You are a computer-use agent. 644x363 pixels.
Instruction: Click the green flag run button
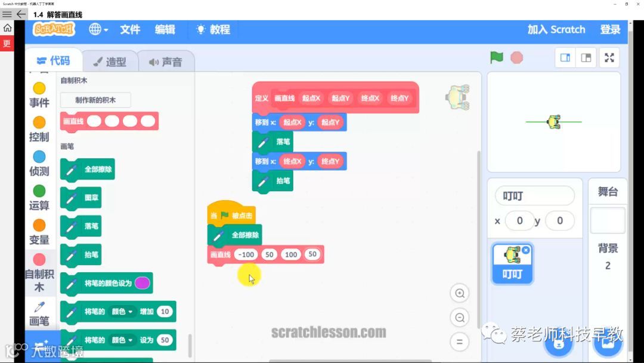(x=497, y=57)
